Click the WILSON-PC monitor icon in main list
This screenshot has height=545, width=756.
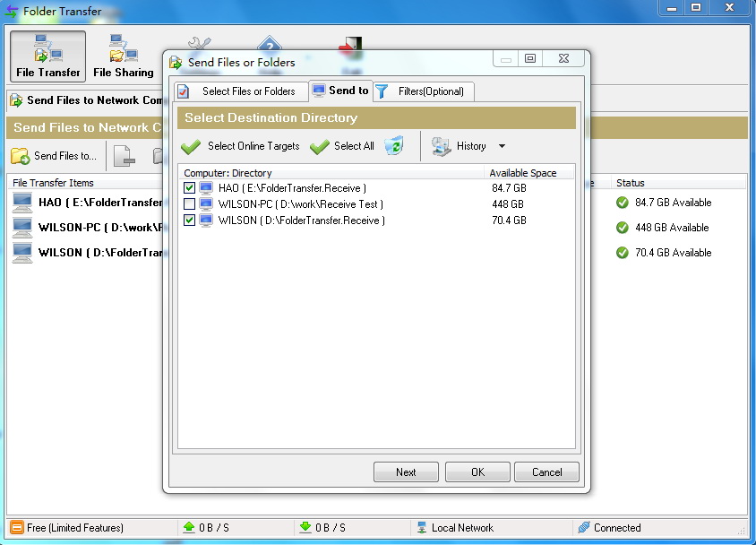[x=22, y=227]
